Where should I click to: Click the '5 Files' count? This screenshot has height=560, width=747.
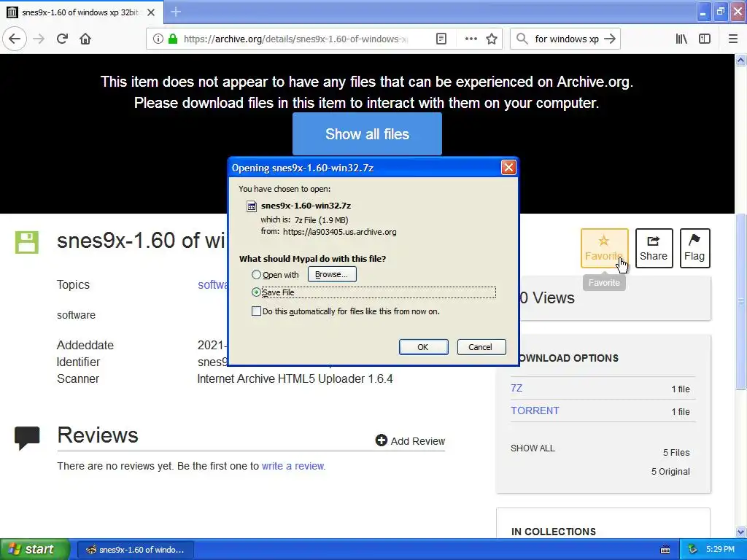click(676, 452)
